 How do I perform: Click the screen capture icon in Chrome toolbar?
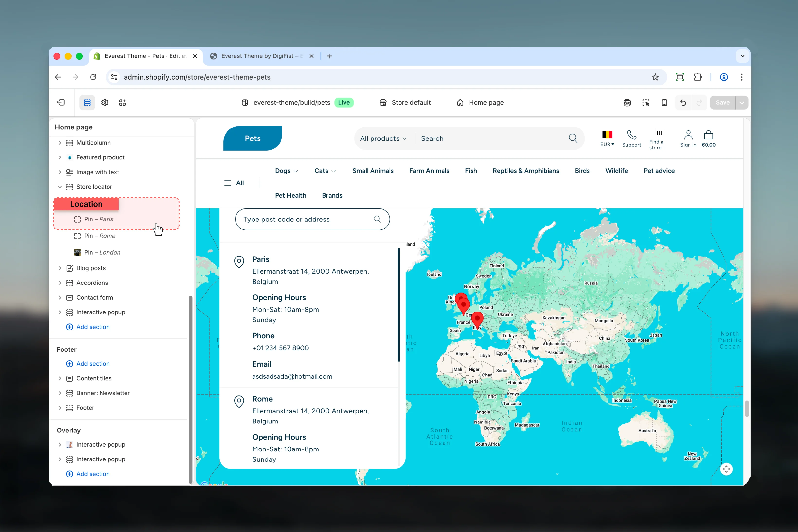point(680,77)
